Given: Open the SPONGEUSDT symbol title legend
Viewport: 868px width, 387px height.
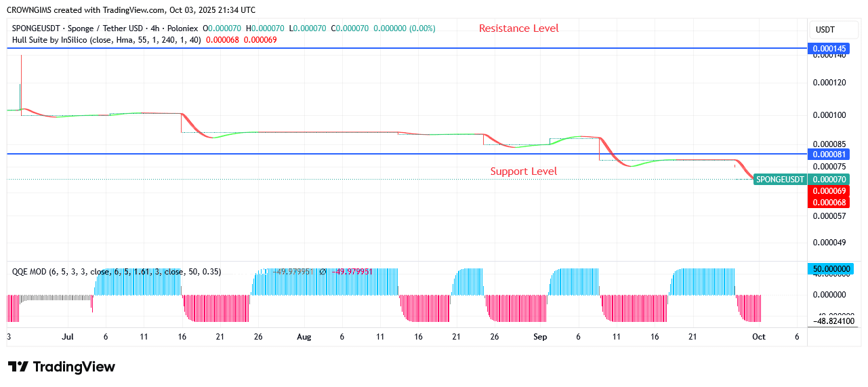Looking at the screenshot, I should coord(105,28).
